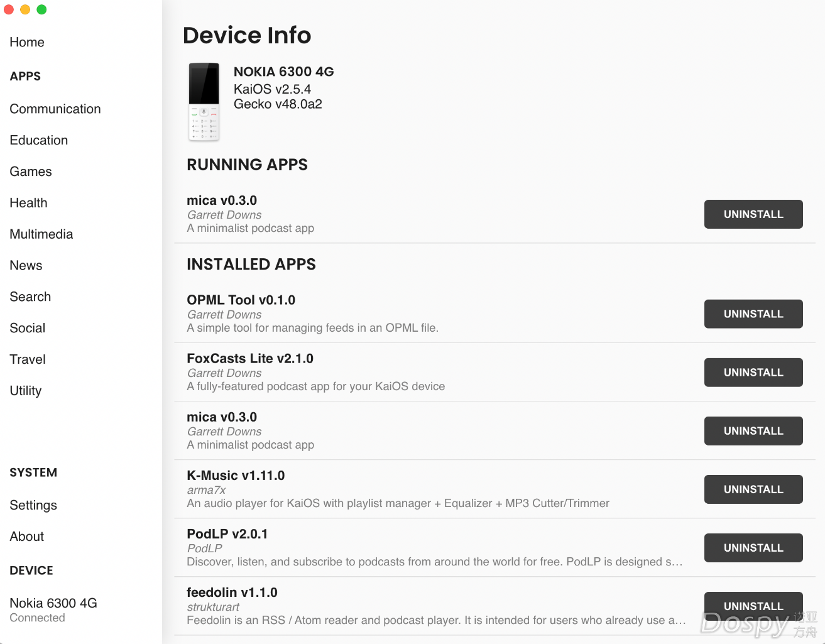Select the Travel category
The width and height of the screenshot is (825, 644).
click(x=28, y=359)
